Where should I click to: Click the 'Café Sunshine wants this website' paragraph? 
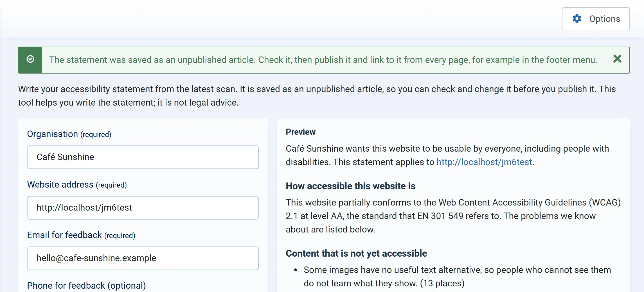pyautogui.click(x=447, y=155)
